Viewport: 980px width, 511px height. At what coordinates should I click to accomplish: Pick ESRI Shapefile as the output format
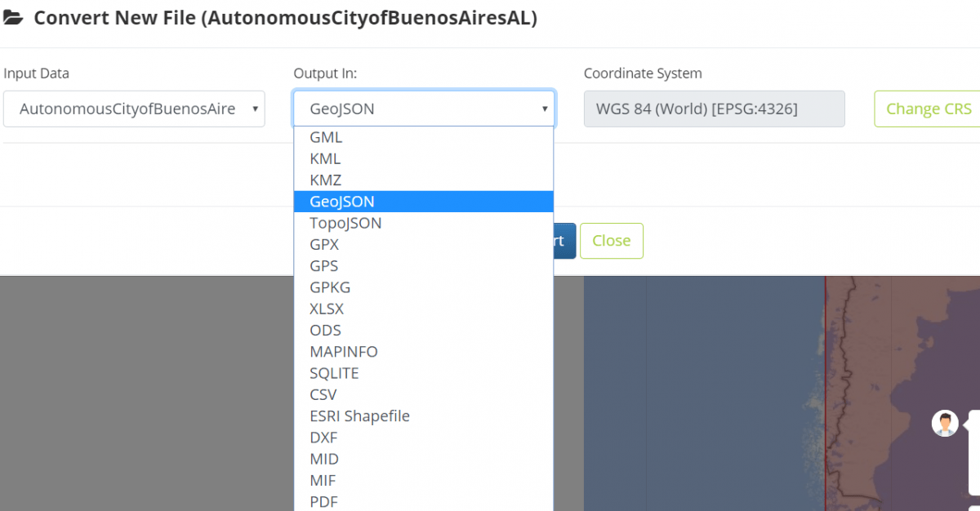(359, 415)
